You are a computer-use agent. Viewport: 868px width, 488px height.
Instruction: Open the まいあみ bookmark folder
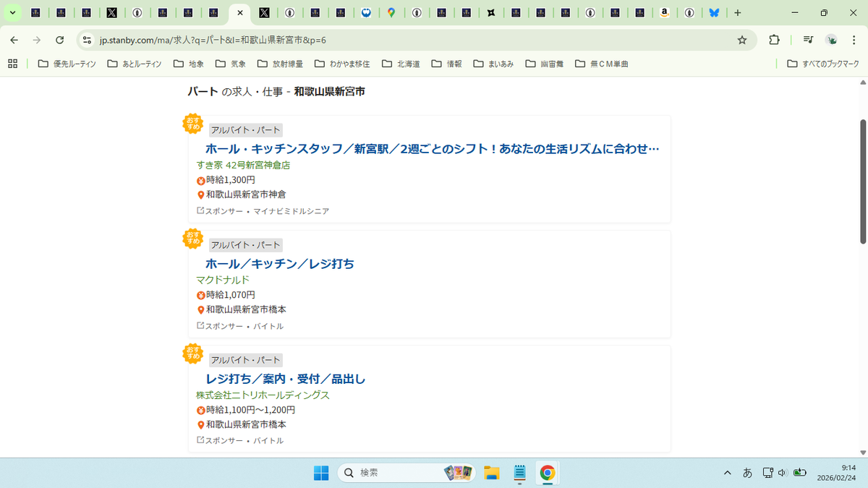pyautogui.click(x=493, y=64)
